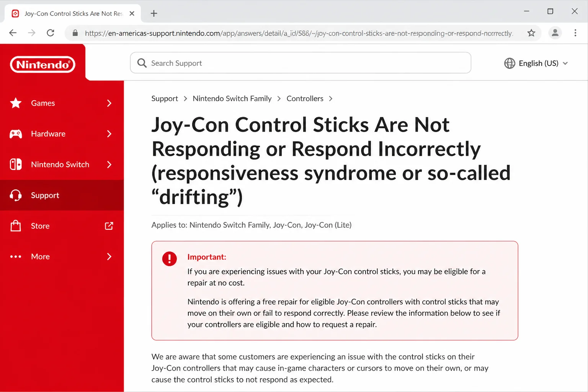Close the Joy-Con Control Sticks tab
The width and height of the screenshot is (588, 392).
[x=132, y=13]
